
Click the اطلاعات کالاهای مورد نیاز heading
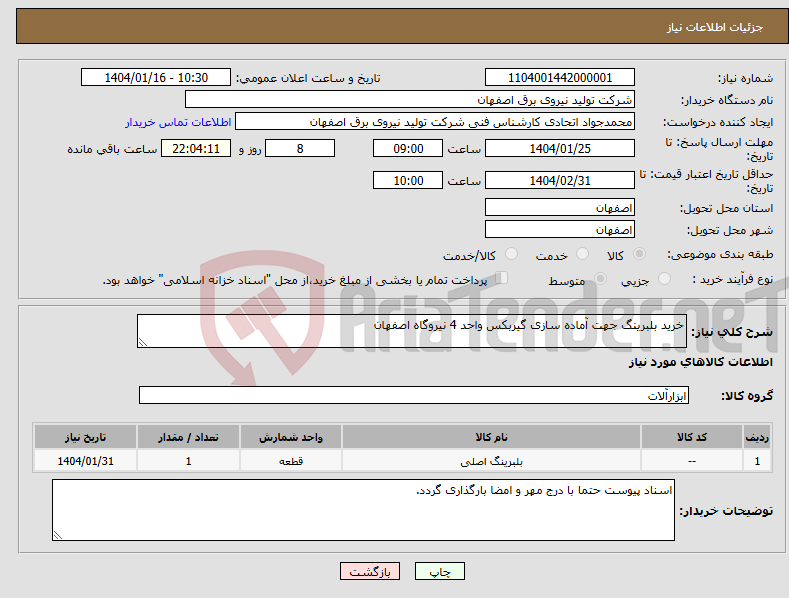tap(700, 362)
